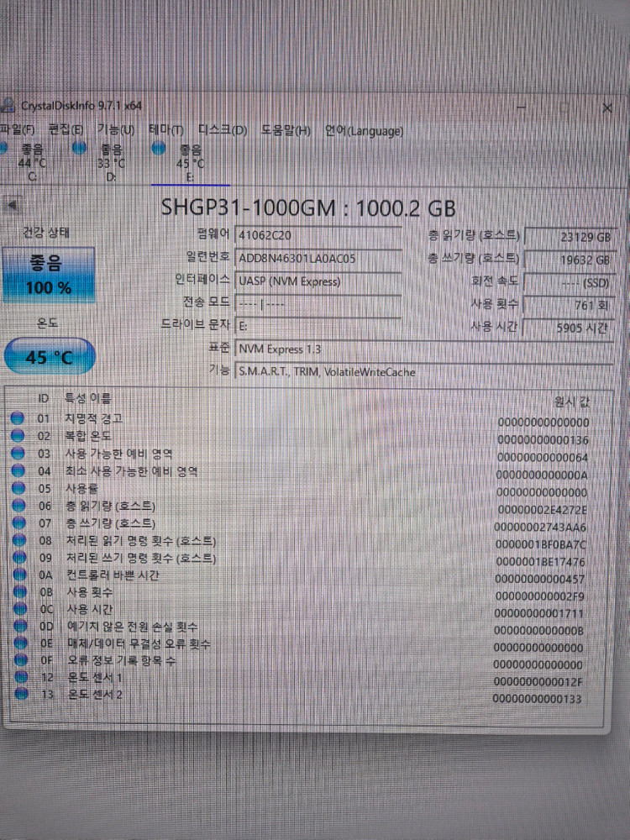Select the attribute name 컨트롤러 바쁜 시간
The height and width of the screenshot is (840, 630).
pos(113,575)
